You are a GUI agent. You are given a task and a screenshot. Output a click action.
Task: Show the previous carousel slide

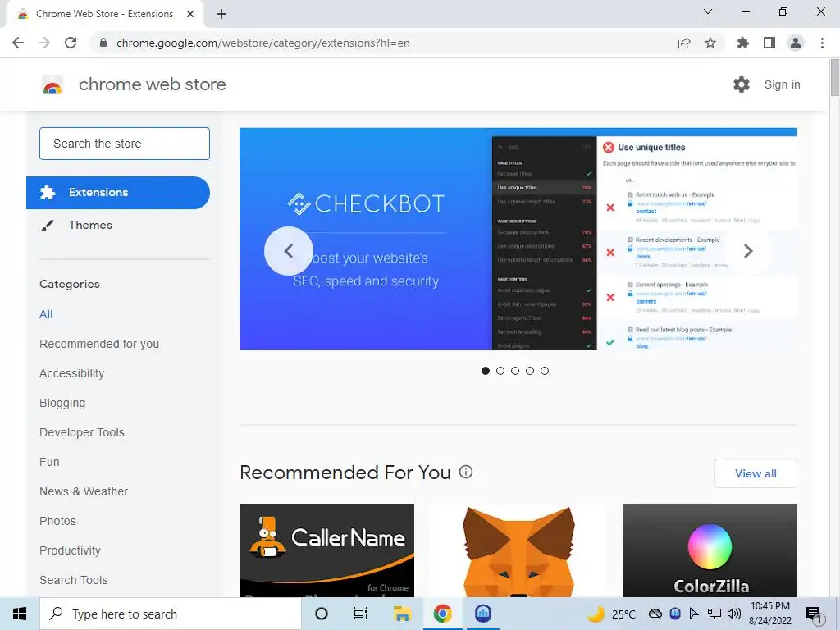pos(288,251)
